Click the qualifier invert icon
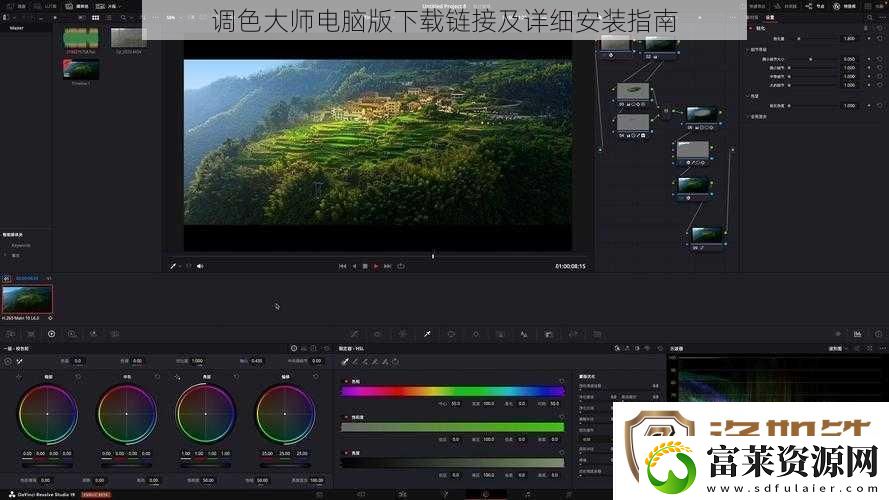 click(396, 362)
